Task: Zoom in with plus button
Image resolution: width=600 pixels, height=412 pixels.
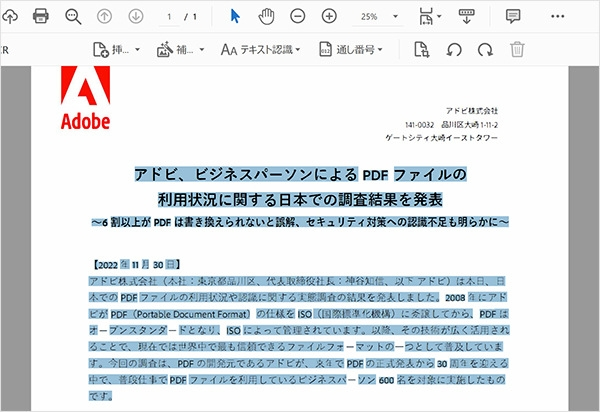Action: coord(329,16)
